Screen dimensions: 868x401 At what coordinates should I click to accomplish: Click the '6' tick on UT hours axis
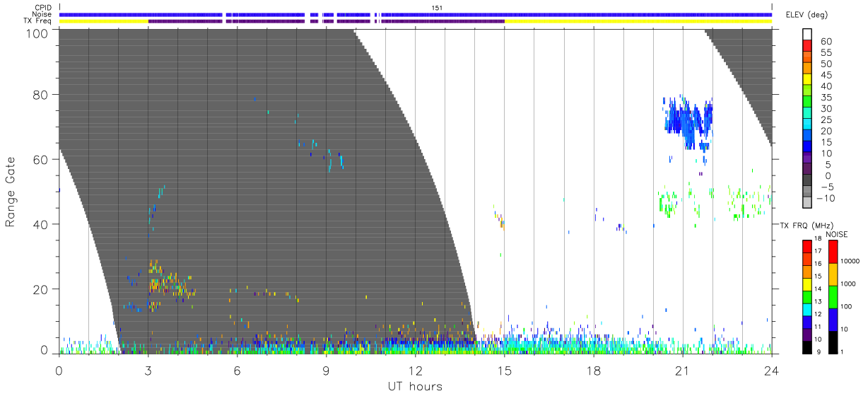237,370
